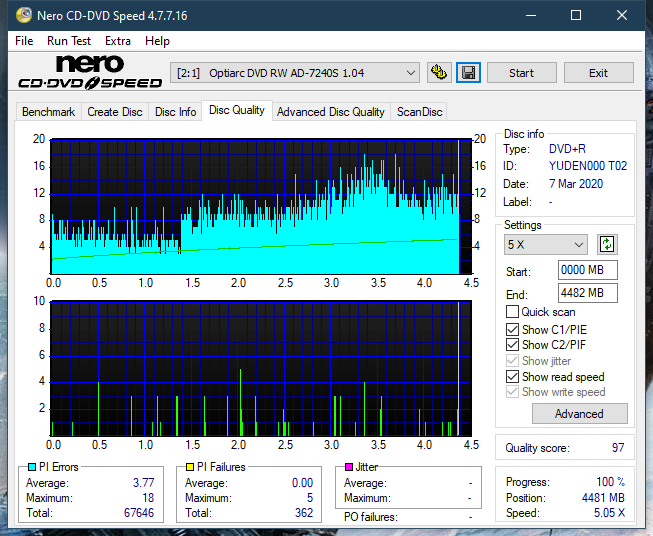This screenshot has width=653, height=536.
Task: Click PI Failures total 362
Action: tap(304, 513)
